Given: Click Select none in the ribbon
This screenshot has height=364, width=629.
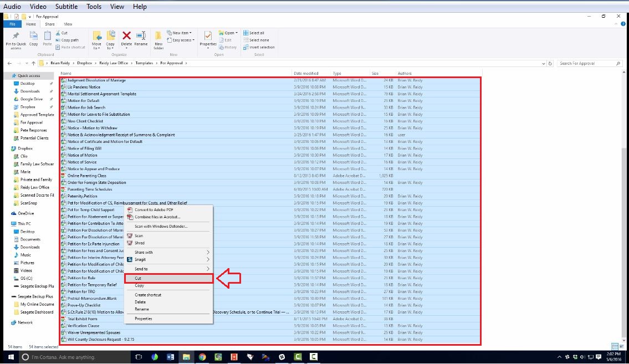Looking at the screenshot, I should [x=256, y=40].
